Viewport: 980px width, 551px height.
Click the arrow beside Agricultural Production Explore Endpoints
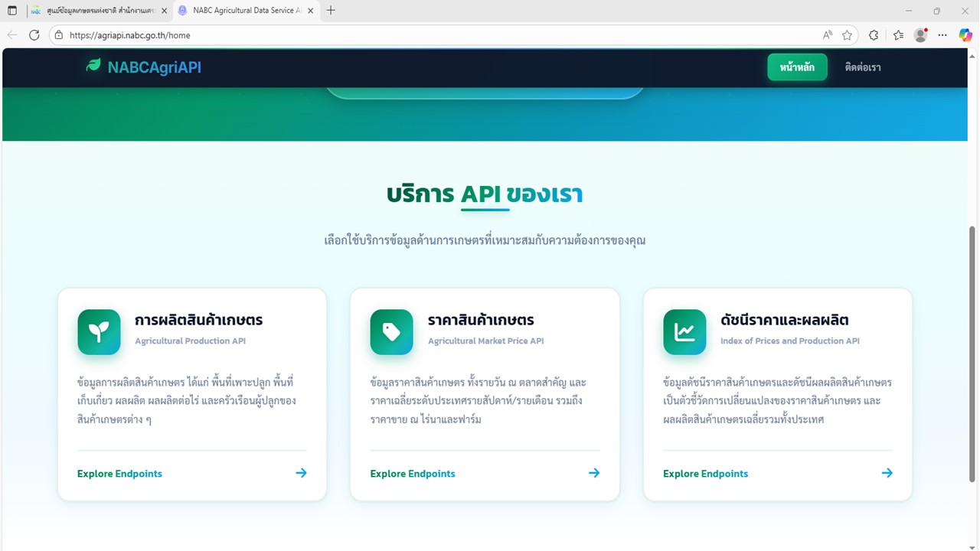pos(301,473)
